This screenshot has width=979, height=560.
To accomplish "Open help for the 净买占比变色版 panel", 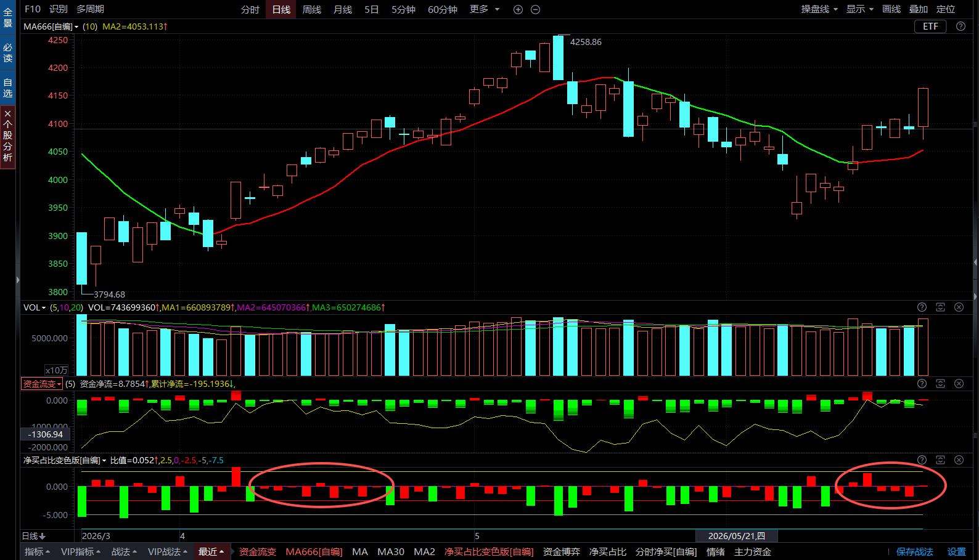I will (922, 460).
